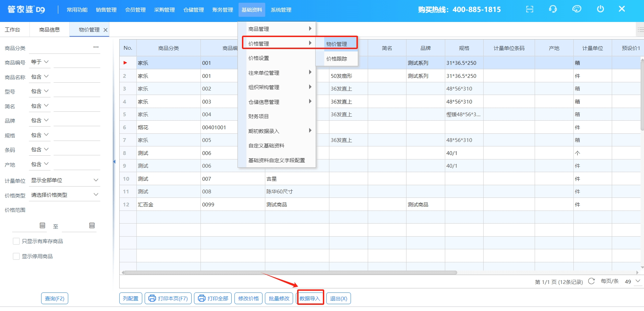Click the horizontal scrollbar under the table
This screenshot has width=644, height=311.
(x=290, y=273)
